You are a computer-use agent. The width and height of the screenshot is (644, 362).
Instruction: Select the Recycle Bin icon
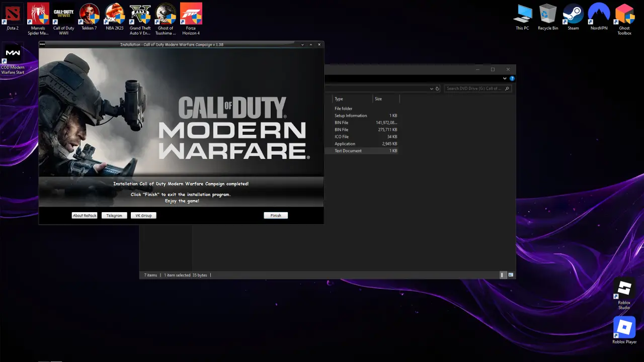[x=548, y=17]
